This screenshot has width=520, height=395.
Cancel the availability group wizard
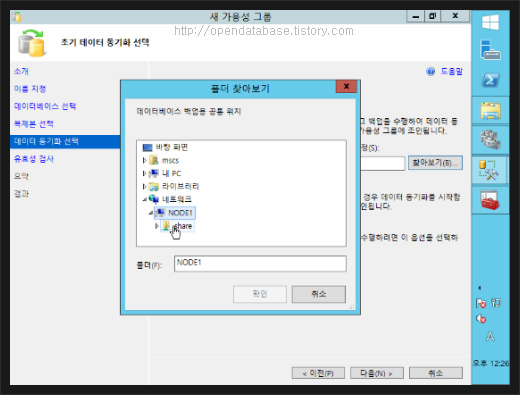pyautogui.click(x=436, y=373)
